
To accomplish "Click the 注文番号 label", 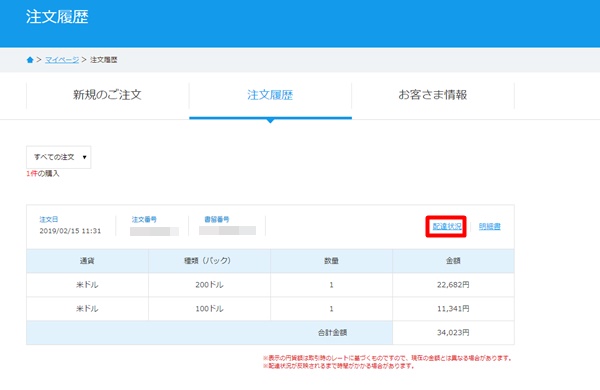I will (144, 219).
